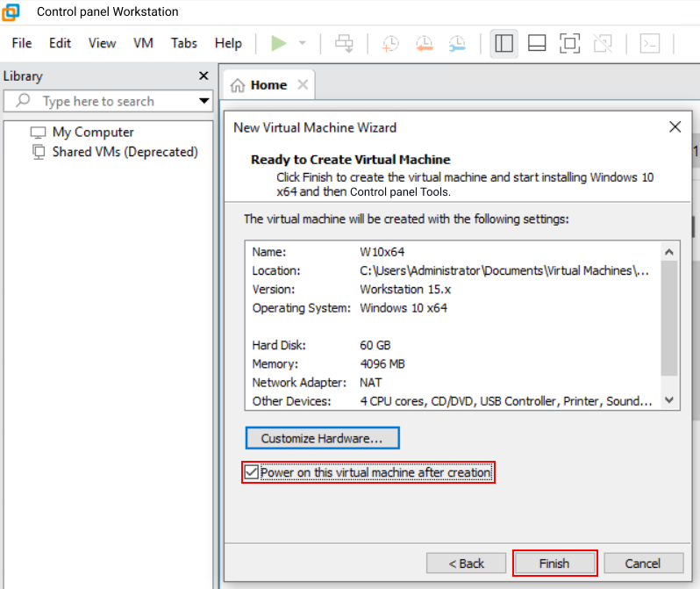Open the power options dropdown arrow
The width and height of the screenshot is (700, 589).
click(303, 43)
